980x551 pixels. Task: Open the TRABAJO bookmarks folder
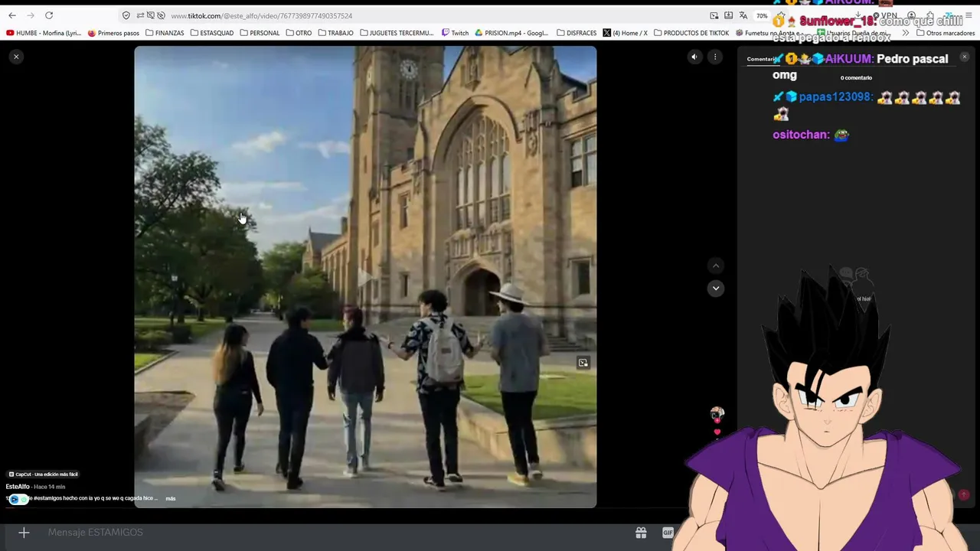(x=335, y=33)
